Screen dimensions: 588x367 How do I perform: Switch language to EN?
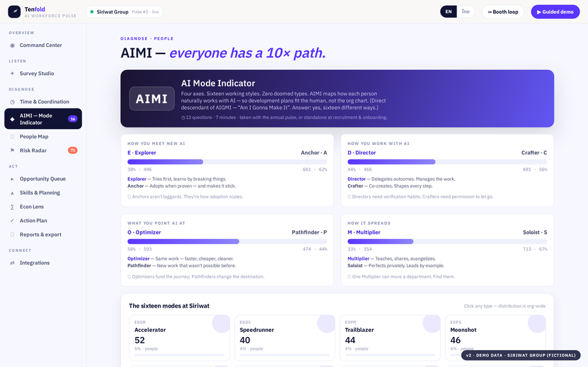(x=448, y=12)
